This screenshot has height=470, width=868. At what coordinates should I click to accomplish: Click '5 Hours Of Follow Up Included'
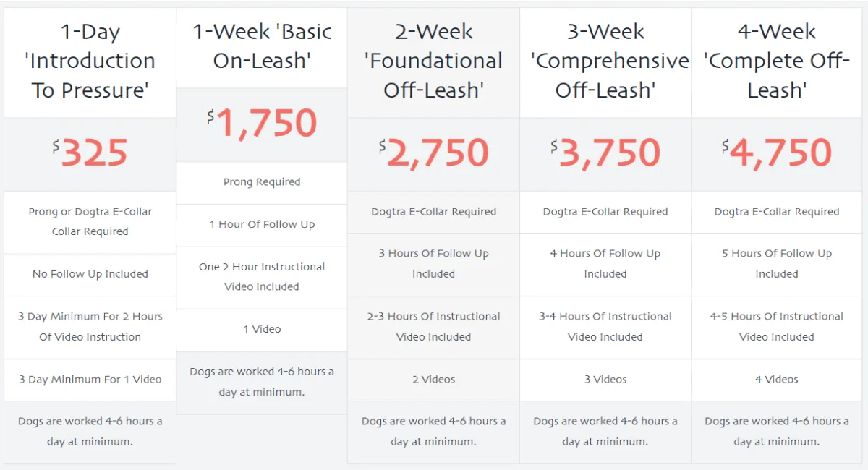click(x=777, y=264)
